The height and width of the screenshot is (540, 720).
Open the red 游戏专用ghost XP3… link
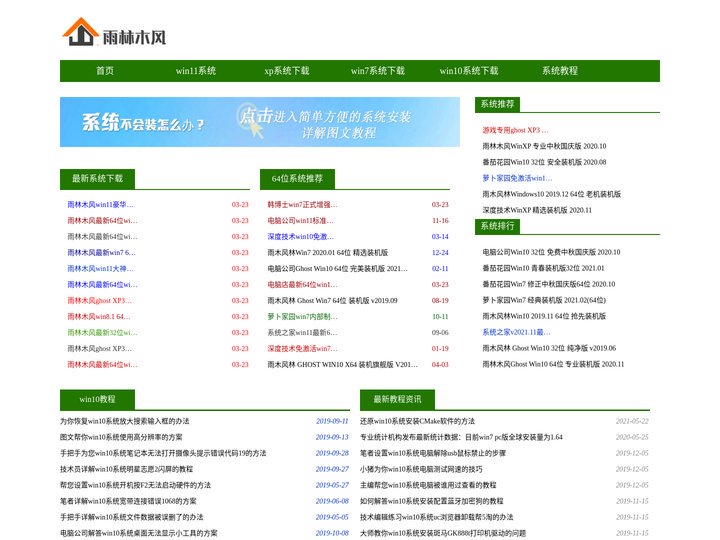[515, 130]
